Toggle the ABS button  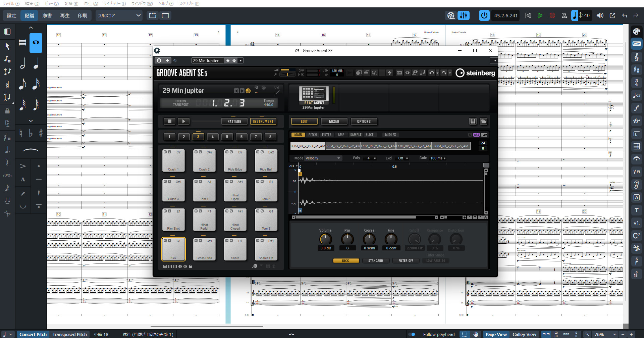pos(476,135)
